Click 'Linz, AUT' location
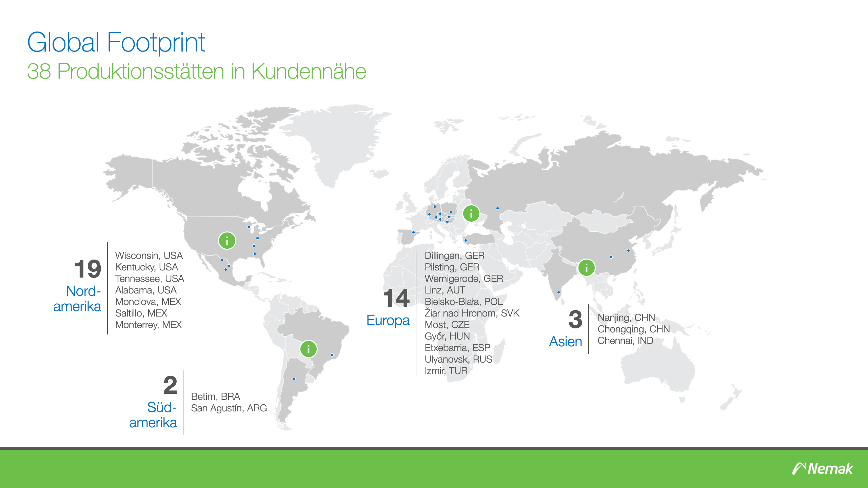Image resolution: width=868 pixels, height=488 pixels. [x=445, y=290]
